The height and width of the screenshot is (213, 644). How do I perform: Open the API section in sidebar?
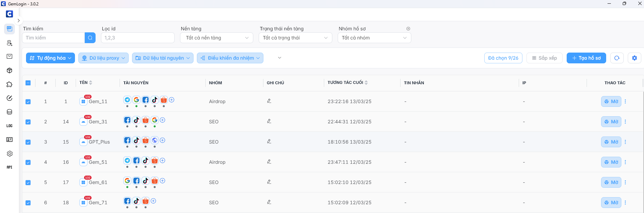click(x=9, y=167)
